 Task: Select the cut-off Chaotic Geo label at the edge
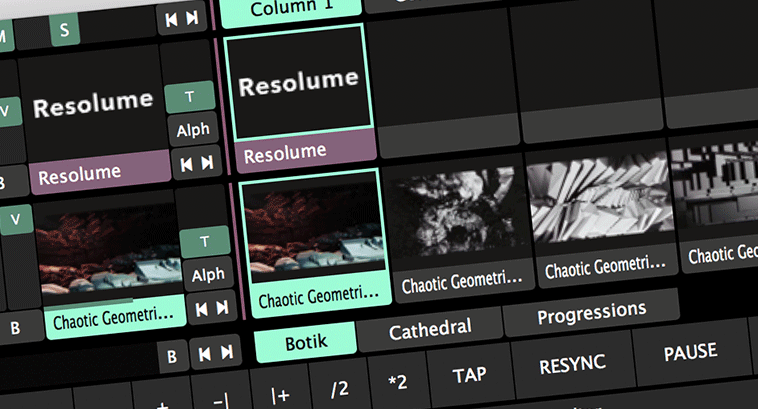click(719, 253)
